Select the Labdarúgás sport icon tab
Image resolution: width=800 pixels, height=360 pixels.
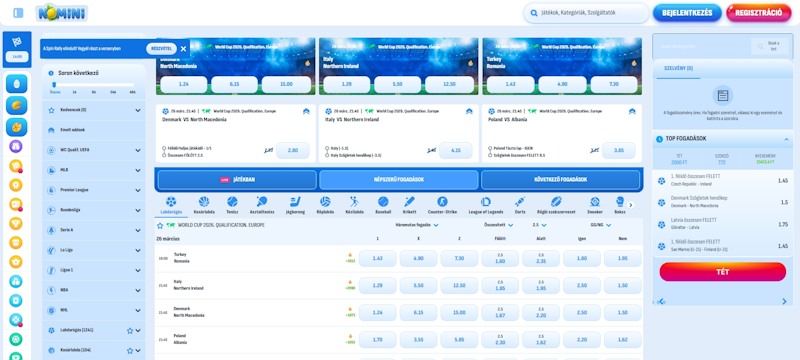(171, 202)
